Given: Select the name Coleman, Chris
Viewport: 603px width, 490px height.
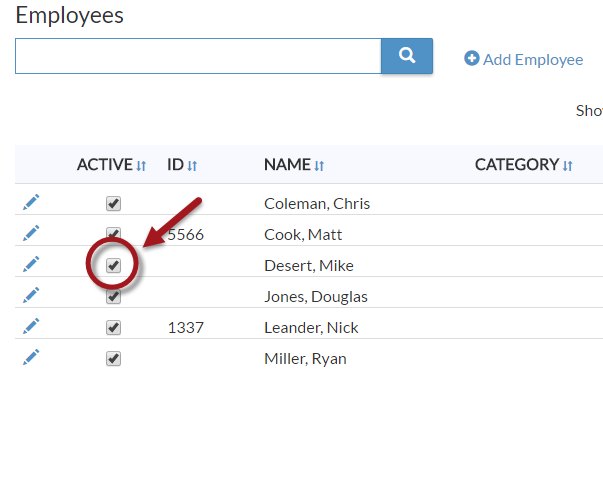Looking at the screenshot, I should 317,204.
